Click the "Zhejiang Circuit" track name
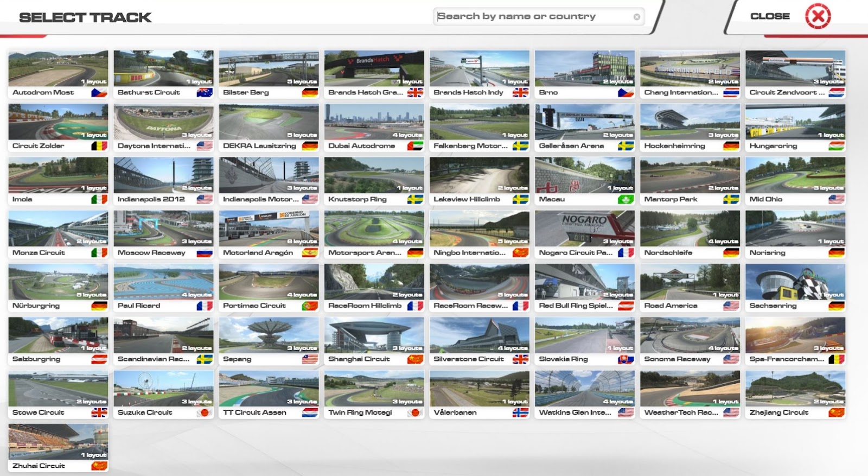The width and height of the screenshot is (868, 476). (779, 412)
